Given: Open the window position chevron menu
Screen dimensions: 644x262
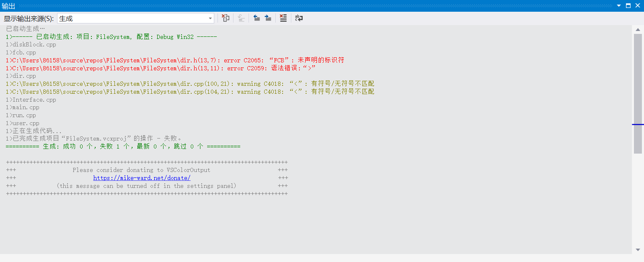Looking at the screenshot, I should tap(618, 5).
